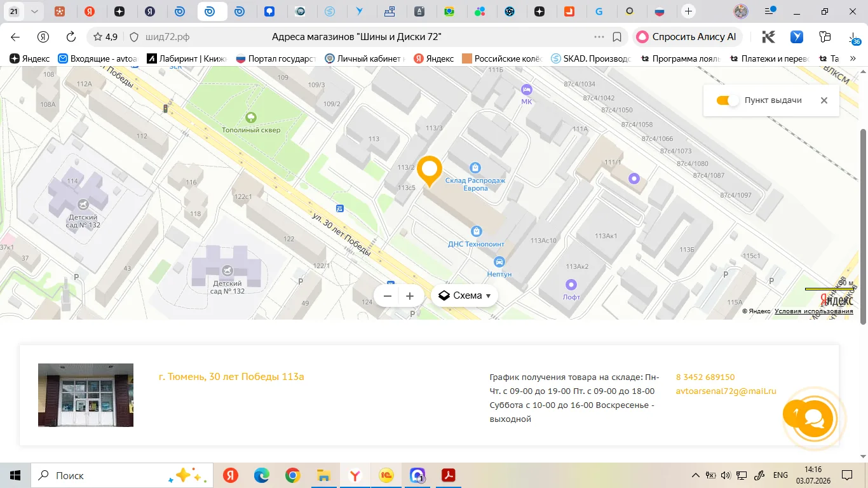Expand the tab list chevron beside 21
Viewport: 868px width, 488px height.
tap(34, 11)
